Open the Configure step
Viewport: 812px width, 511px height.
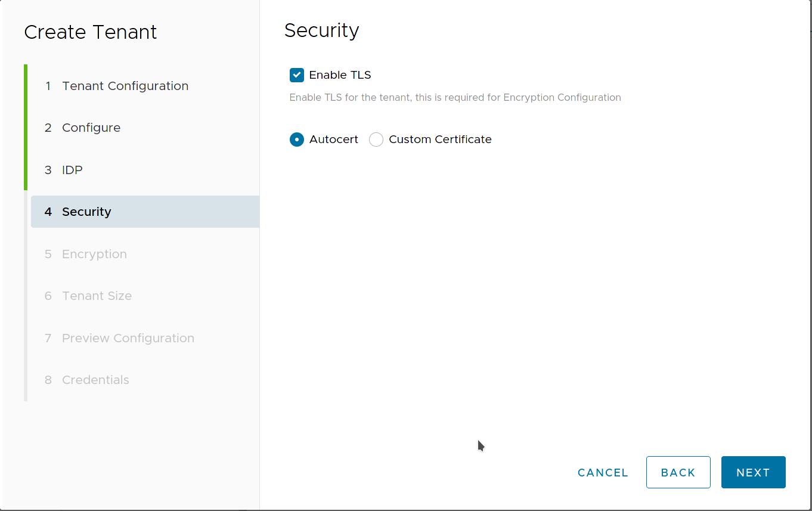pos(91,128)
